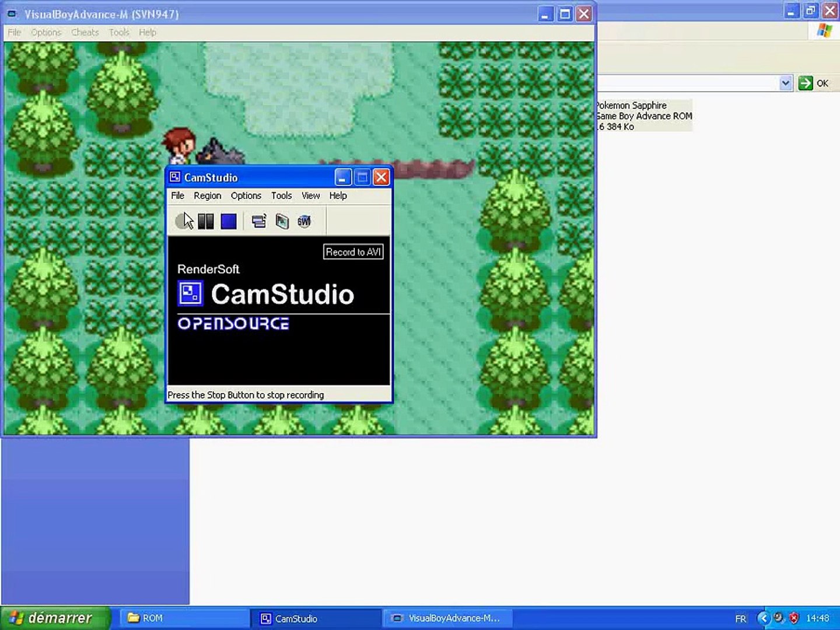Expand the Explorer address bar dropdown
The image size is (840, 630).
click(x=786, y=83)
